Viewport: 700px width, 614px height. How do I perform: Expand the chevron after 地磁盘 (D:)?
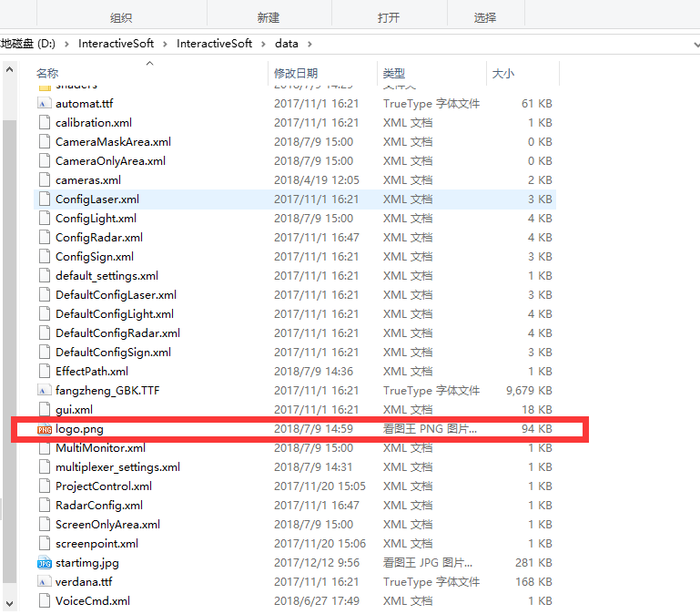[67, 44]
